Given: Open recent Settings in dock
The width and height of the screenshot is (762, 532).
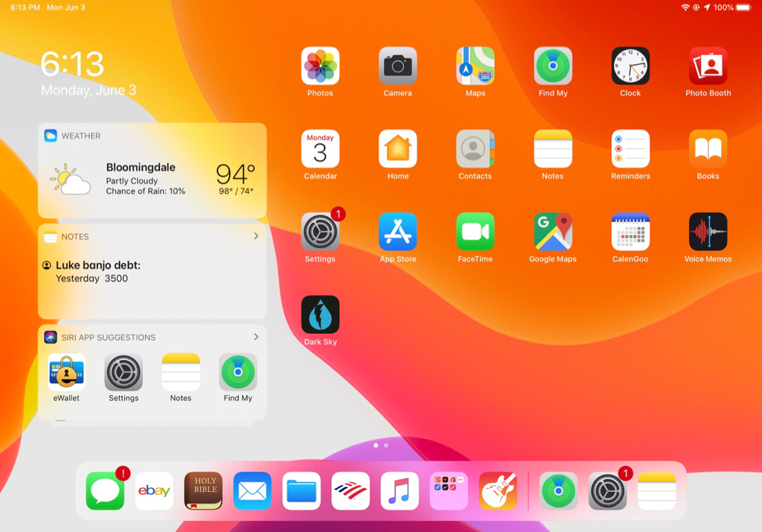Looking at the screenshot, I should tap(607, 490).
